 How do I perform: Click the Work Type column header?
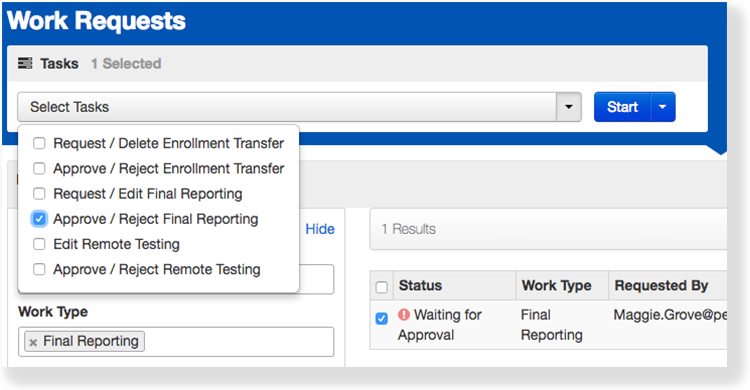tap(557, 286)
